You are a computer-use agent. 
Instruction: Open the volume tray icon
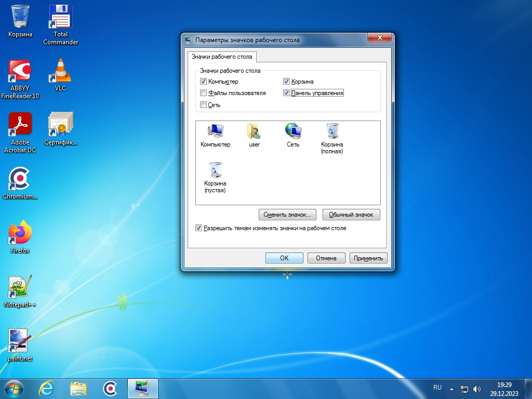pos(477,389)
